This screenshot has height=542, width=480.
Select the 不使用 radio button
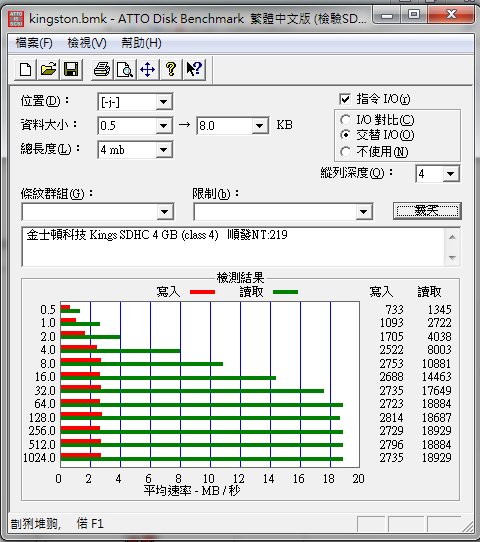(x=345, y=152)
